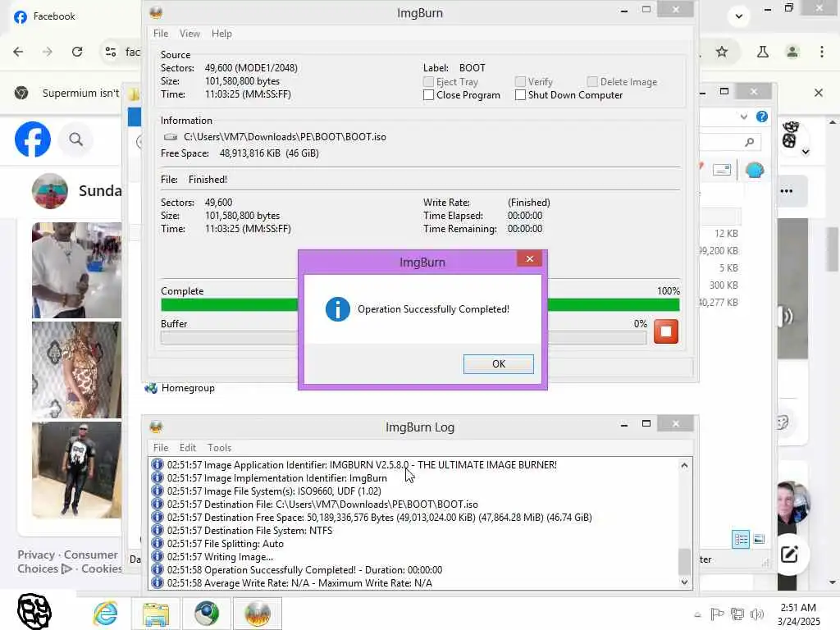840x630 pixels.
Task: Open first Facebook photo thumbnail
Action: coord(76,270)
